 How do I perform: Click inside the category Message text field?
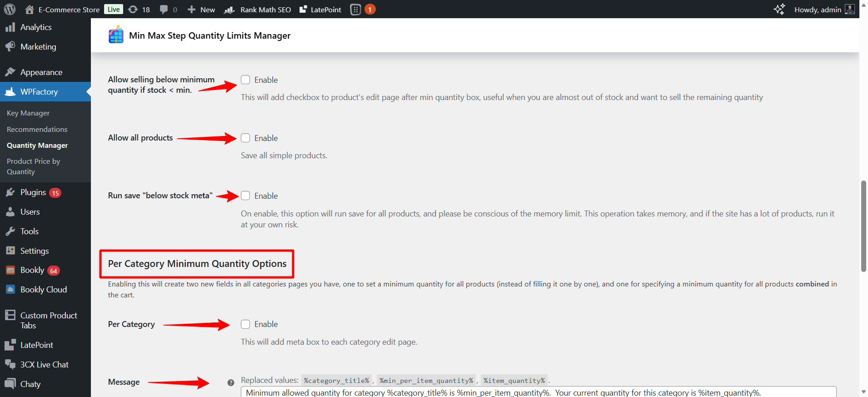[x=539, y=392]
